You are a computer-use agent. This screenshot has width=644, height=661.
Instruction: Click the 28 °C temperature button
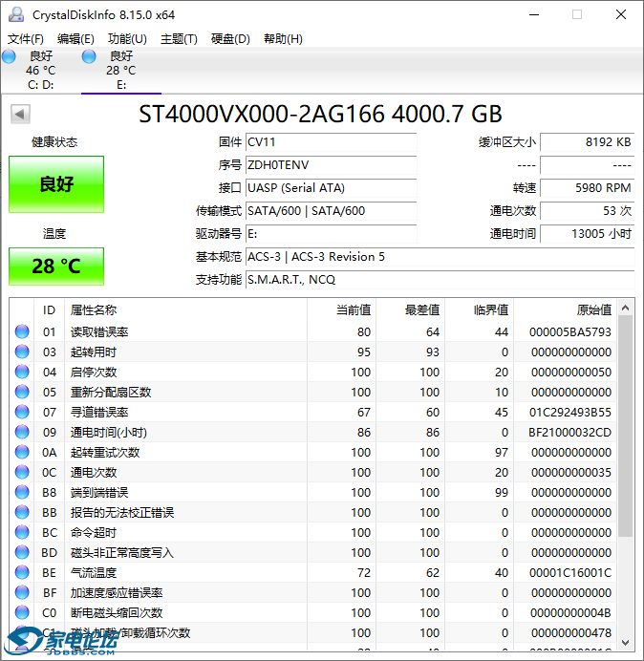click(56, 267)
